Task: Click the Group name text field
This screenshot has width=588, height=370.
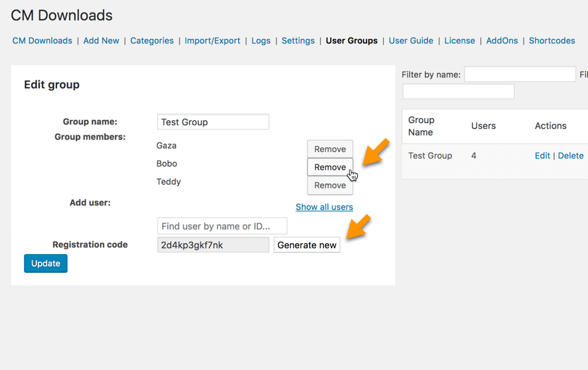Action: [213, 122]
